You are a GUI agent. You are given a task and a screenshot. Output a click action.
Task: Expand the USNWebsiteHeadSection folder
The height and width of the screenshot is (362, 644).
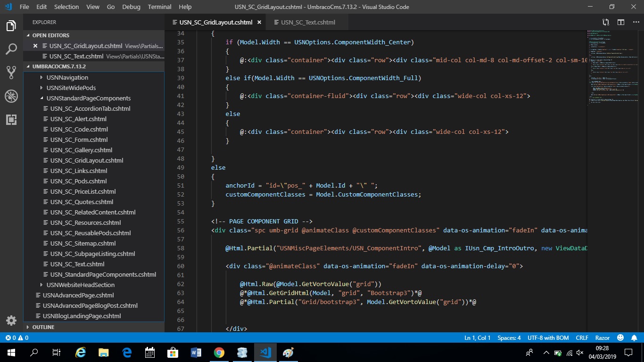point(80,285)
